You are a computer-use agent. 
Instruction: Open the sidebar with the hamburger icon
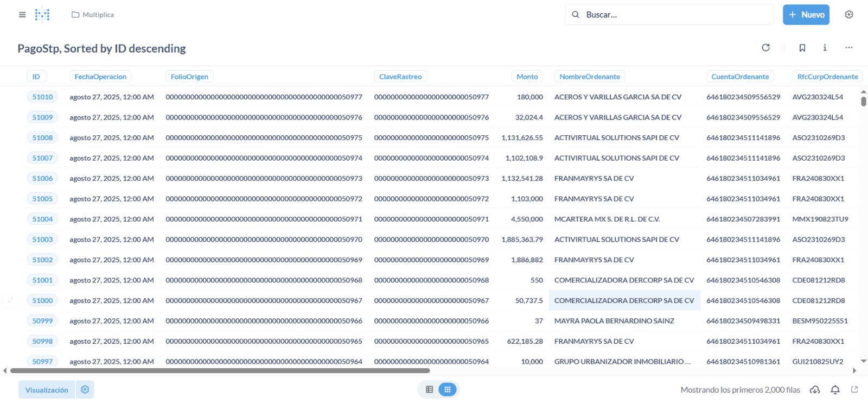[22, 15]
